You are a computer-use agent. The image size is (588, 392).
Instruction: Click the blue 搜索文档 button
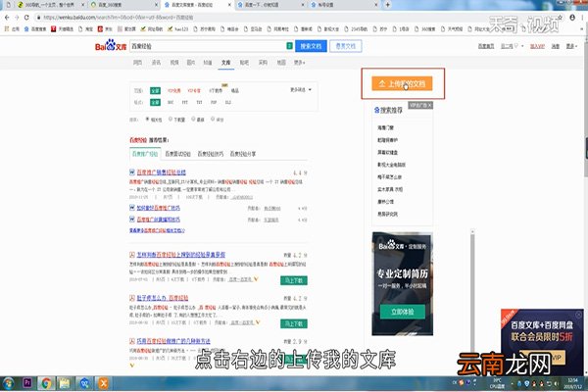(x=311, y=46)
